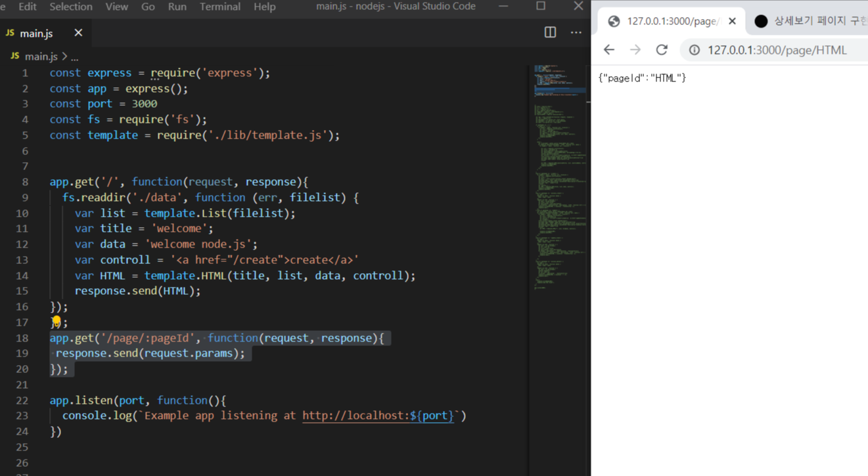Screen dimensions: 868x476
Task: Click the controll variable on line 13
Action: point(125,260)
